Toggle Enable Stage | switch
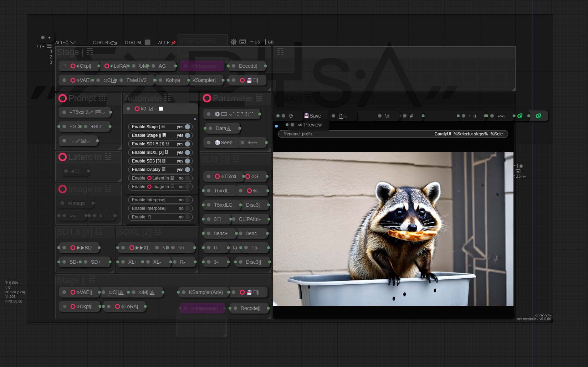 point(188,127)
